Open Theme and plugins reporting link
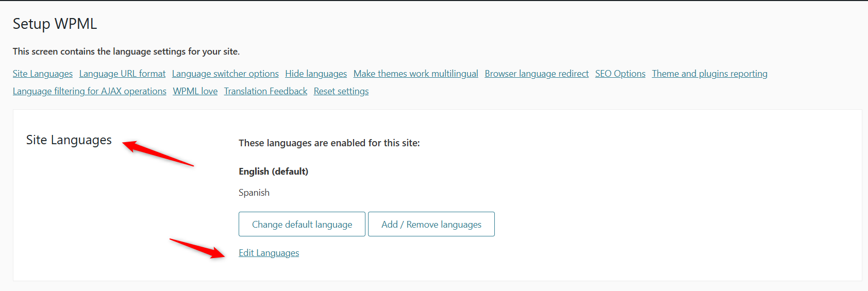 (x=710, y=74)
